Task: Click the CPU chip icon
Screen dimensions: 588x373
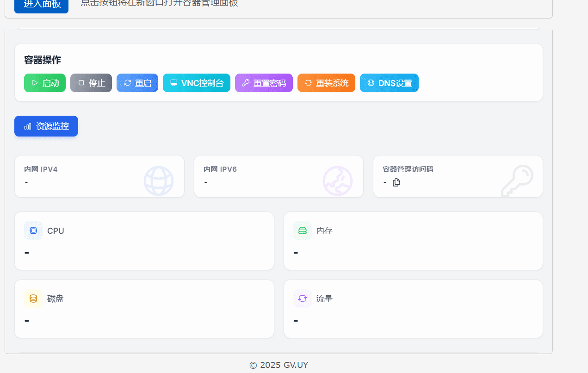Action: pyautogui.click(x=33, y=230)
